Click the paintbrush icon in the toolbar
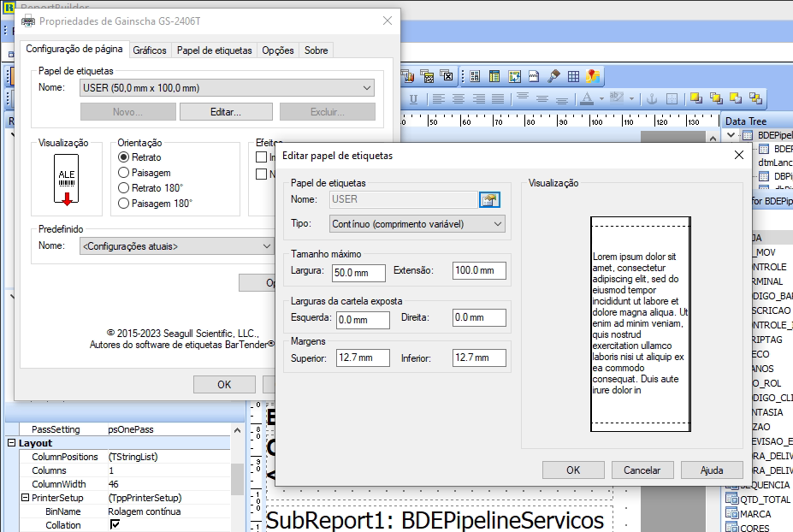 (553, 76)
